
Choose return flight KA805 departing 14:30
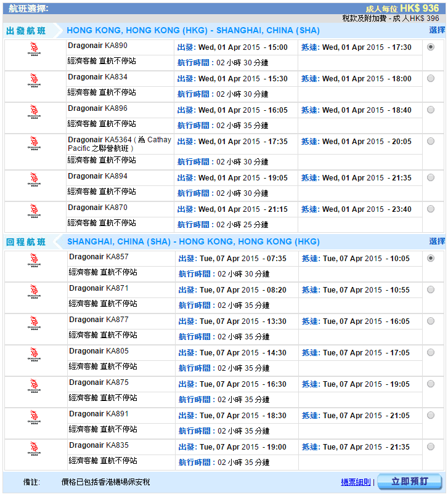(430, 352)
